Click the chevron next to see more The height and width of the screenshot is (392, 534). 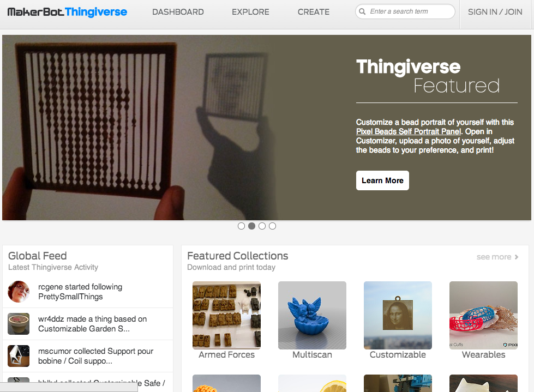point(517,257)
